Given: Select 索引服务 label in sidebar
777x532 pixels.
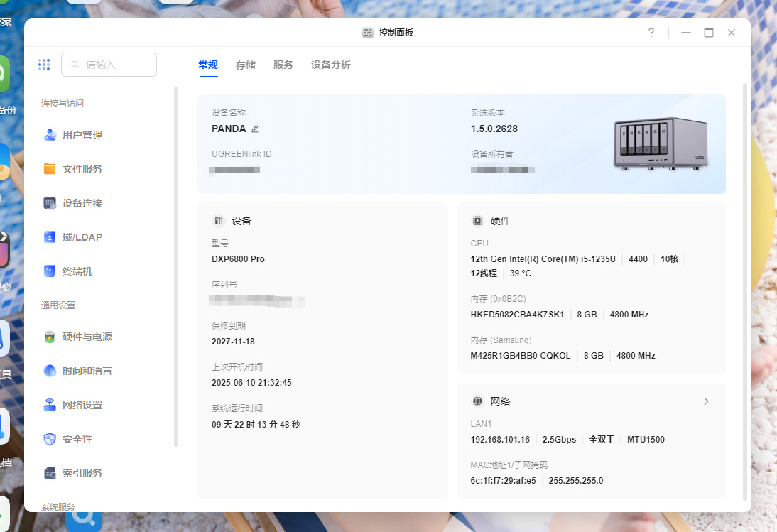Looking at the screenshot, I should [x=82, y=473].
